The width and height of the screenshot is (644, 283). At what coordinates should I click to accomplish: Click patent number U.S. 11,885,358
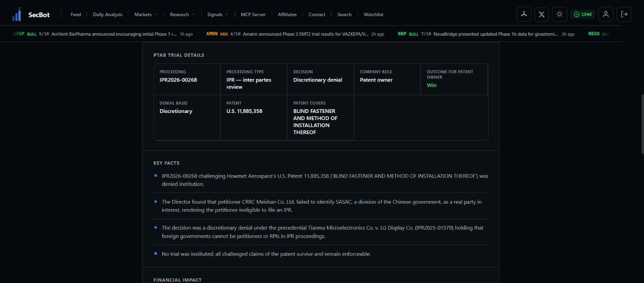244,111
